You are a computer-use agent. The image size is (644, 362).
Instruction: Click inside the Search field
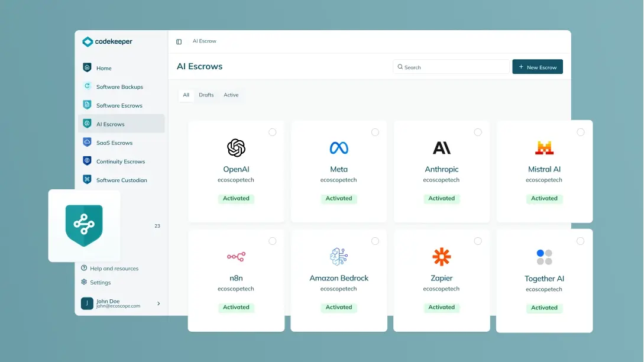(451, 67)
